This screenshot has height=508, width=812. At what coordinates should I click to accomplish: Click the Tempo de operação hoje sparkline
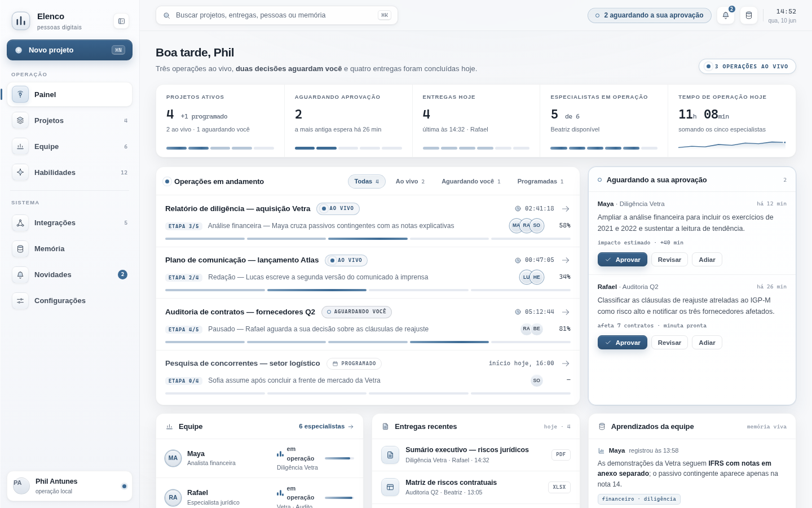click(732, 144)
